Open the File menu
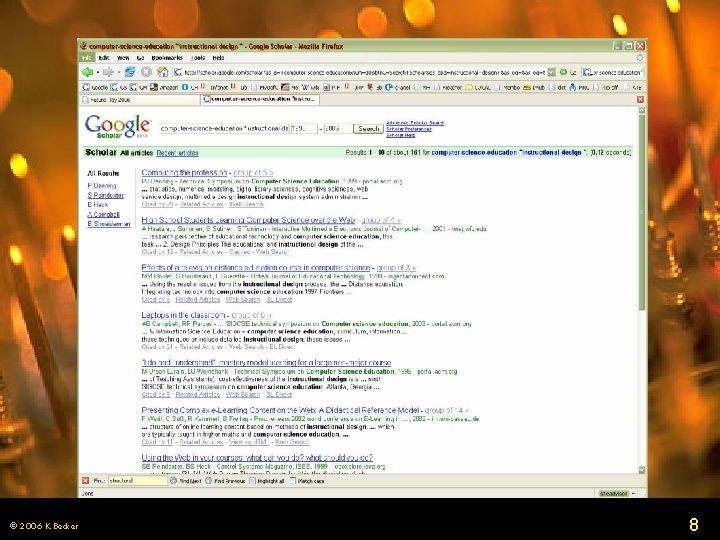The height and width of the screenshot is (540, 720). pyautogui.click(x=87, y=58)
